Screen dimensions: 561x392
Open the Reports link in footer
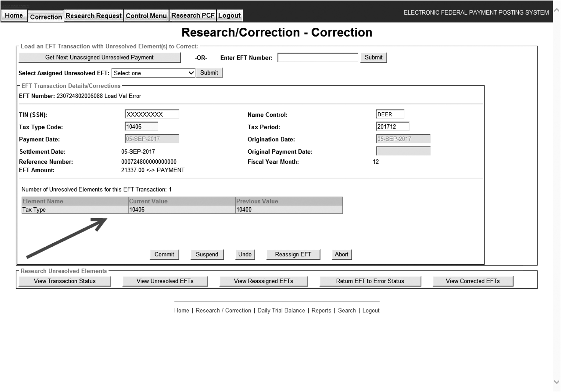tap(321, 311)
